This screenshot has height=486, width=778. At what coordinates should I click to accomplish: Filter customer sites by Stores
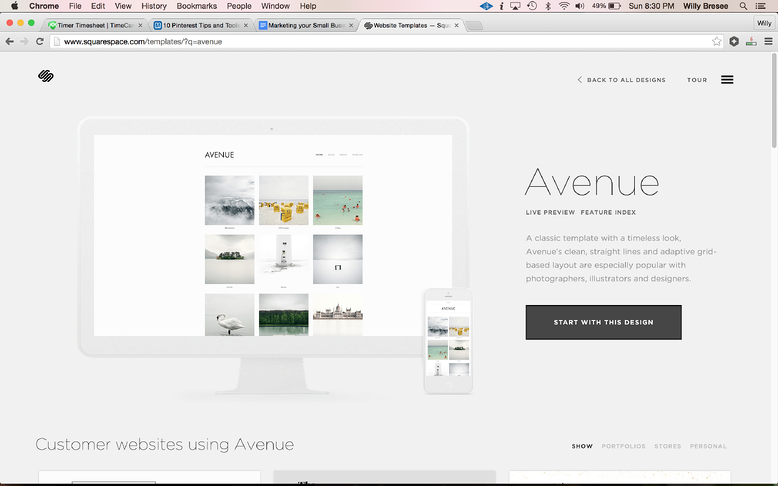pyautogui.click(x=667, y=446)
